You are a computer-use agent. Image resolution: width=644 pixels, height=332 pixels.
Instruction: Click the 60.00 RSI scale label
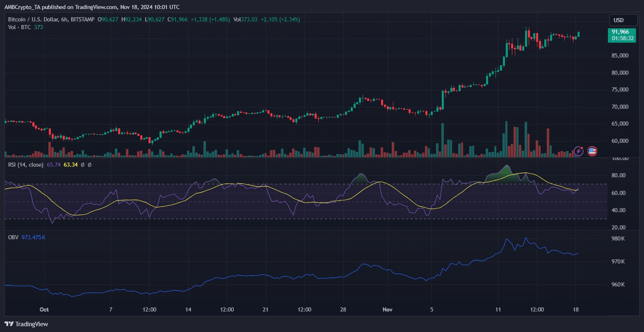(x=619, y=193)
